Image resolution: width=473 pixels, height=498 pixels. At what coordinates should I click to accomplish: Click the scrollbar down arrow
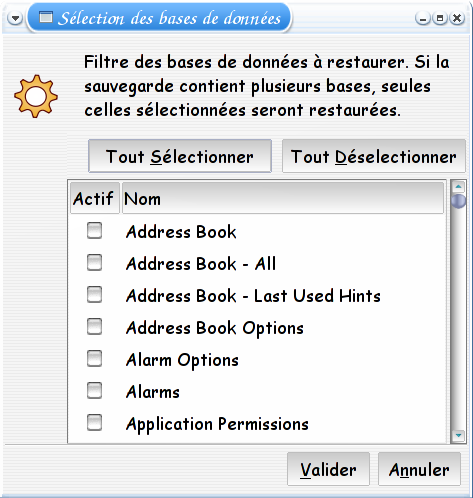click(x=458, y=435)
